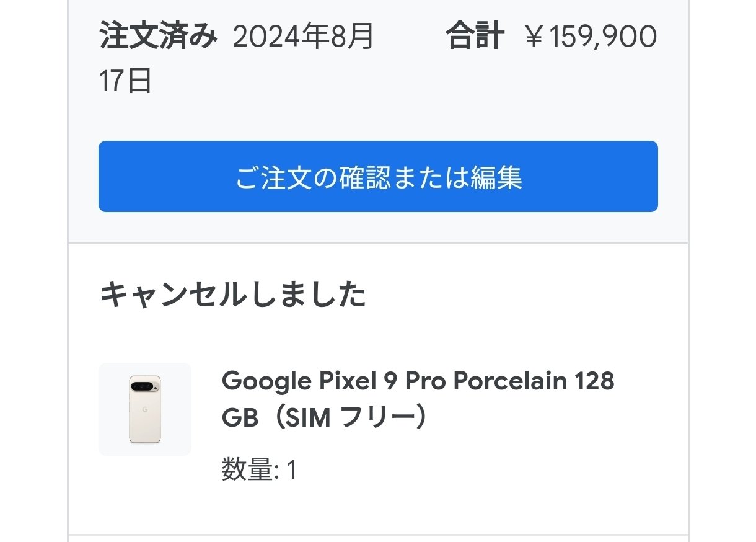Screen dimensions: 756x542
Task: Click the ¥159,900 total amount
Action: (x=591, y=37)
